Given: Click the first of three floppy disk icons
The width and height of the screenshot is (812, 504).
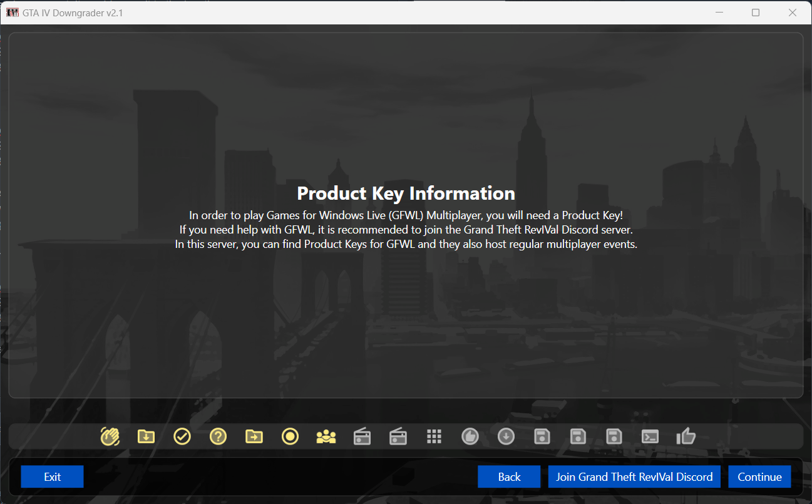Looking at the screenshot, I should coord(542,436).
